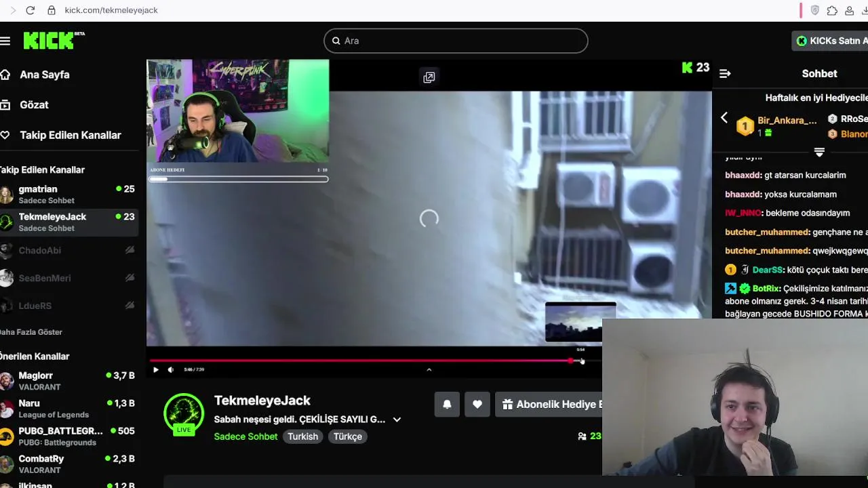This screenshot has height=488, width=868.
Task: Click previous arrow in gifters leaderboard
Action: (724, 118)
